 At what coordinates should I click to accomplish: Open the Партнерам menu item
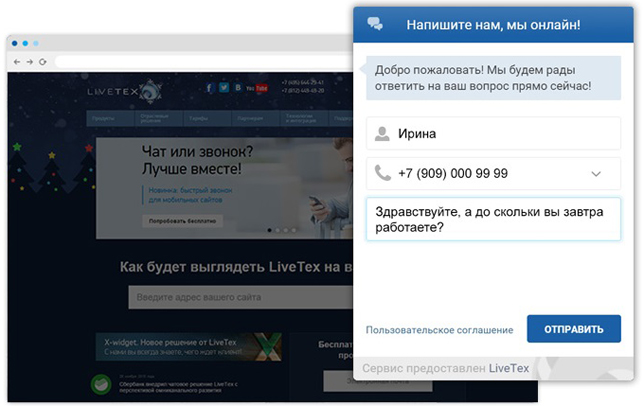pyautogui.click(x=256, y=118)
